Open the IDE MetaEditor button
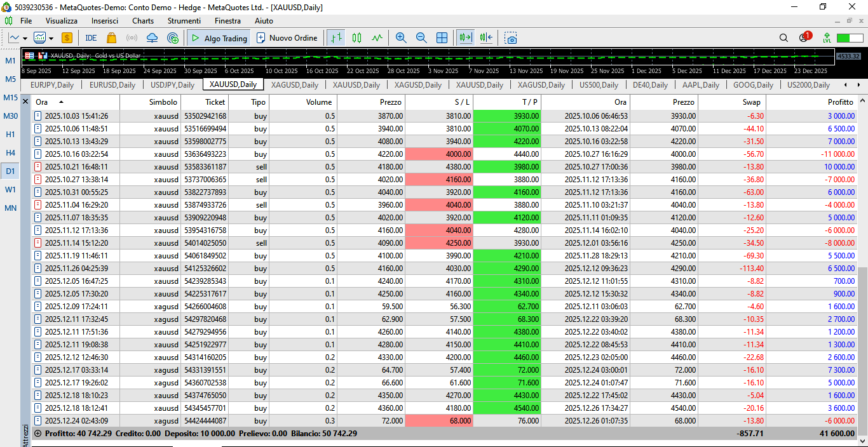 tap(91, 38)
